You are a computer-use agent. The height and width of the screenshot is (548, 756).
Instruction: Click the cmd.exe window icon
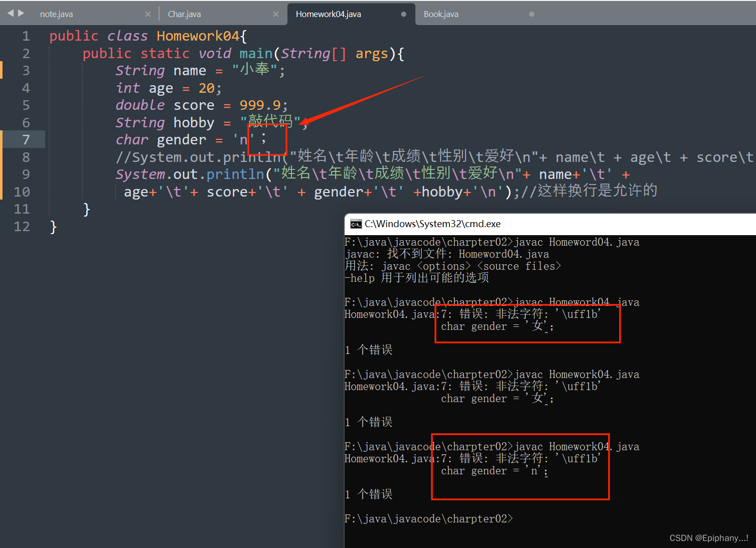[356, 224]
